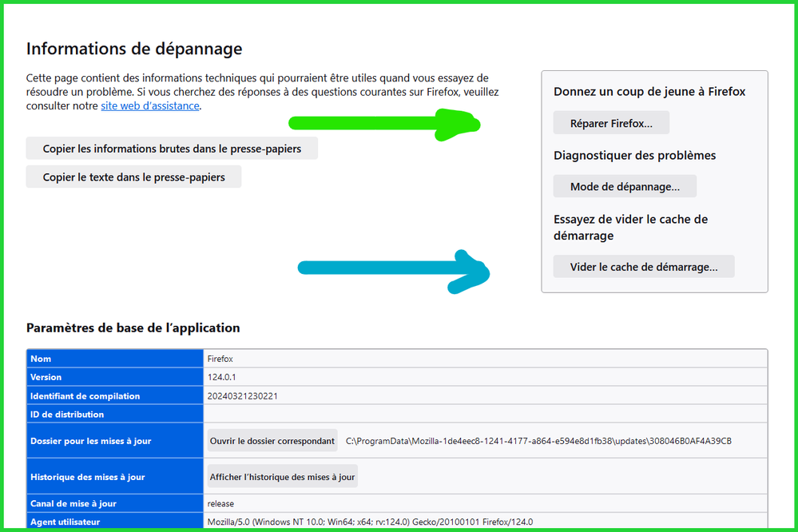Open the site web d'assistance link
This screenshot has height=532, width=798.
(150, 106)
